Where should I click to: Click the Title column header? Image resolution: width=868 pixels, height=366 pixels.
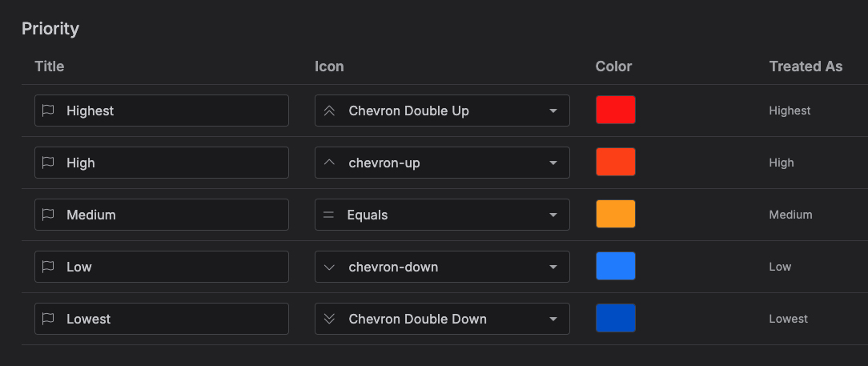click(x=50, y=66)
